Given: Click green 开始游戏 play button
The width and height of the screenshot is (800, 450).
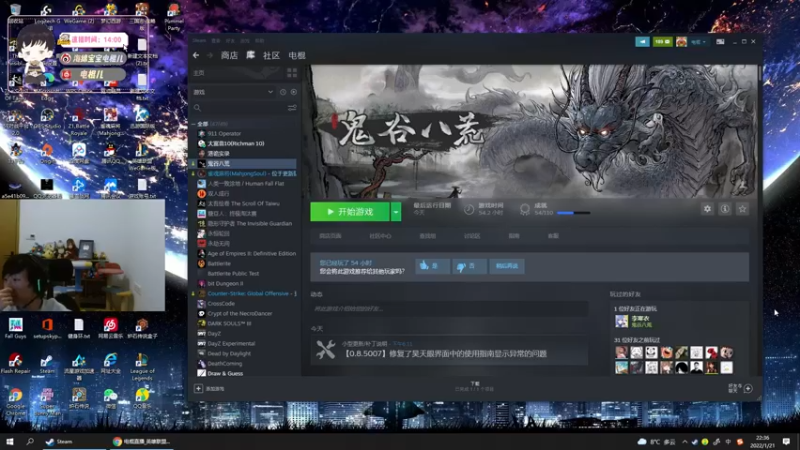Looking at the screenshot, I should [350, 212].
